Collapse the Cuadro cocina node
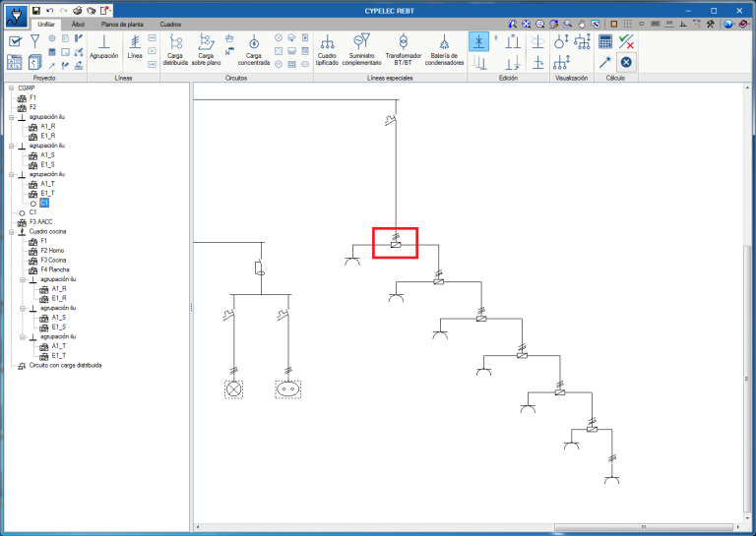The height and width of the screenshot is (536, 756). [x=11, y=232]
